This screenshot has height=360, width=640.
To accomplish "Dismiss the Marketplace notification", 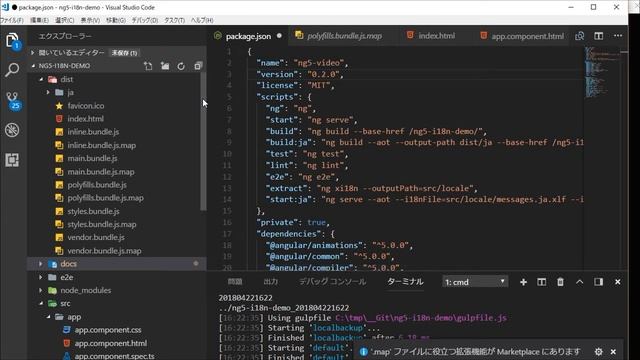I will 613,351.
